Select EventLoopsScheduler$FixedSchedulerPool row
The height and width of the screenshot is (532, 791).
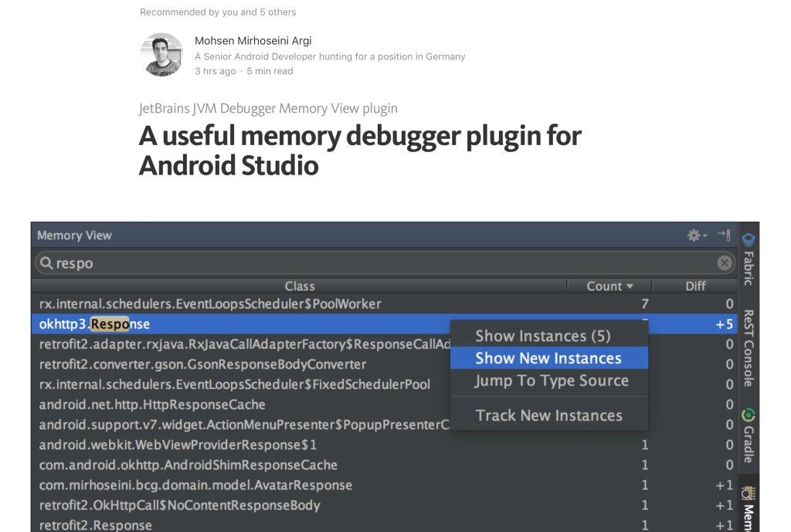coord(385,385)
